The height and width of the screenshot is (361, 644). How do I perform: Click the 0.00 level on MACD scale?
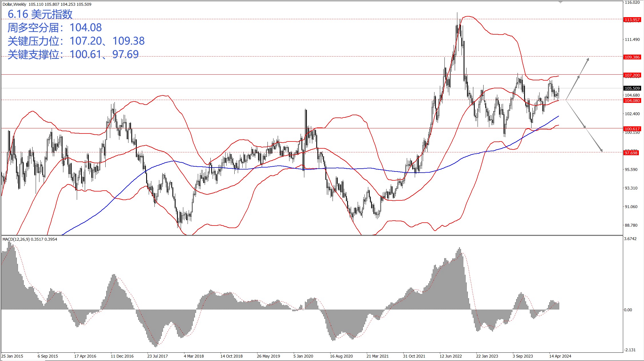[628, 310]
